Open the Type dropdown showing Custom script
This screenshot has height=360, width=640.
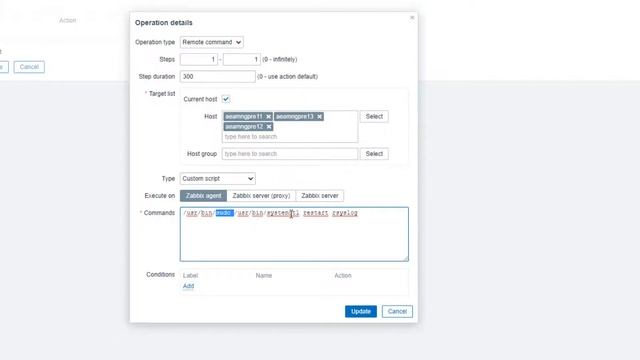(x=218, y=178)
